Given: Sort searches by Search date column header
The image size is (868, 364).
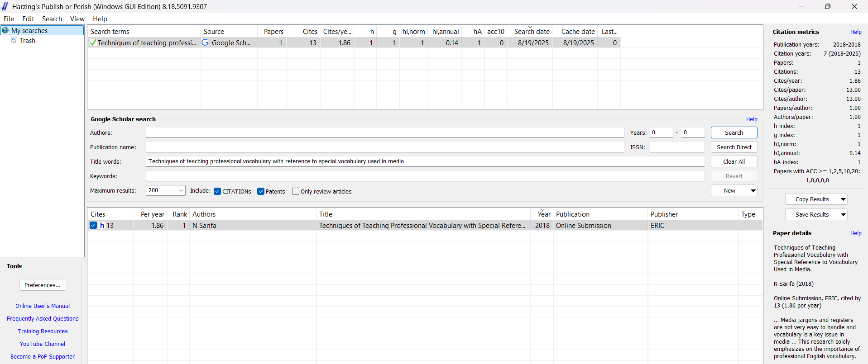Looking at the screenshot, I should coord(530,31).
